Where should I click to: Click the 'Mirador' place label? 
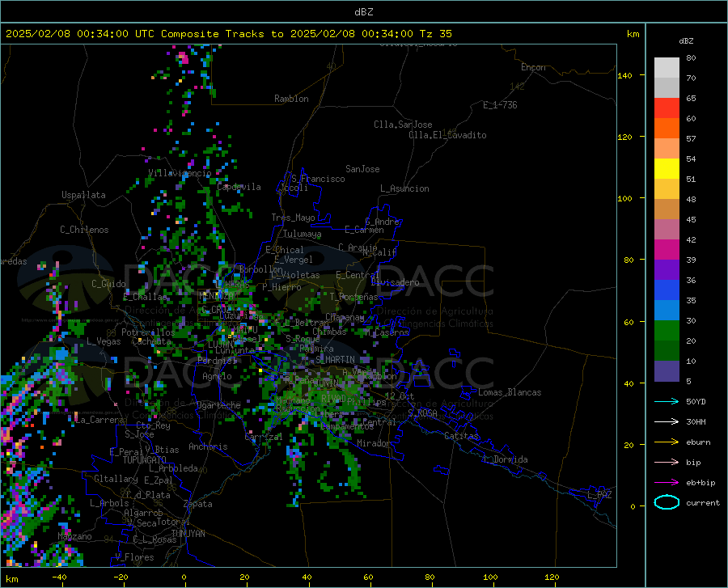pyautogui.click(x=373, y=444)
